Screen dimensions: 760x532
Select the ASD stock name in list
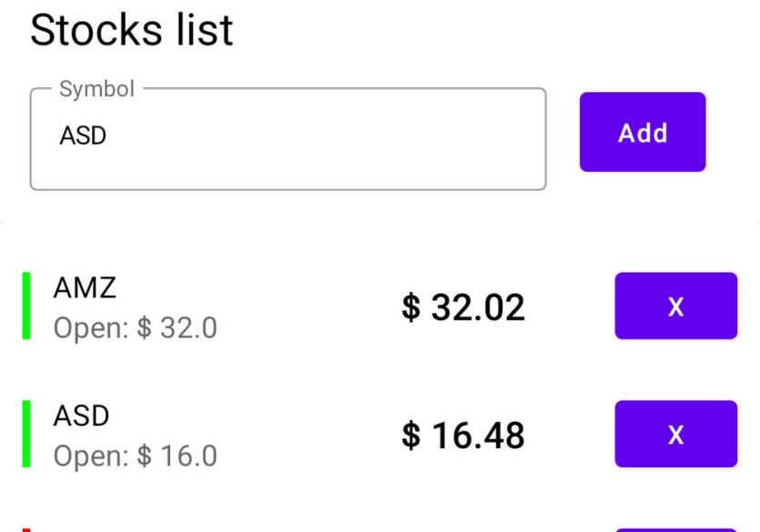81,417
